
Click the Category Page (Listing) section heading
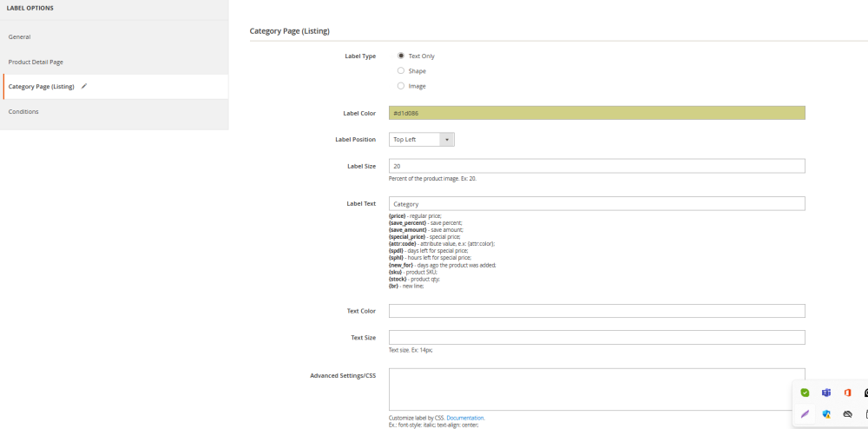(290, 31)
